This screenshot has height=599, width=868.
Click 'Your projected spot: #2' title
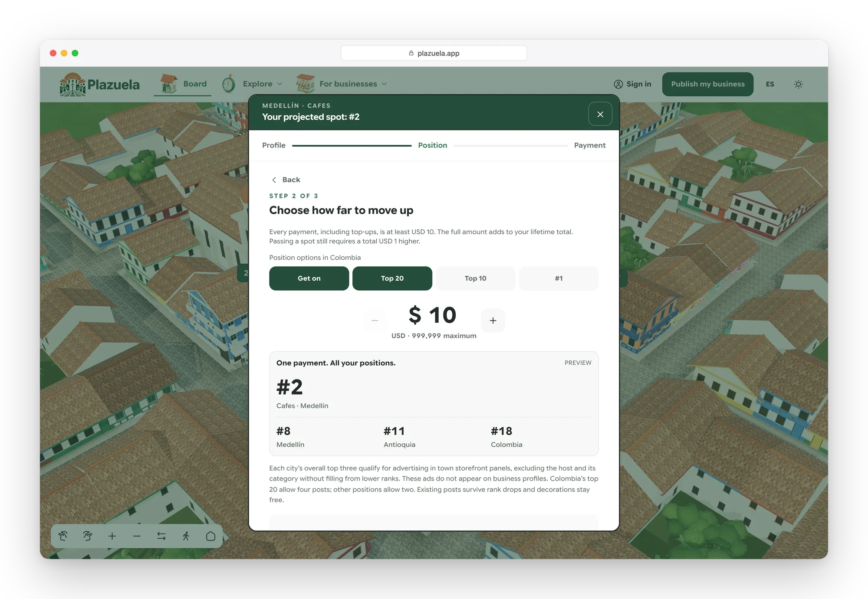coord(311,117)
